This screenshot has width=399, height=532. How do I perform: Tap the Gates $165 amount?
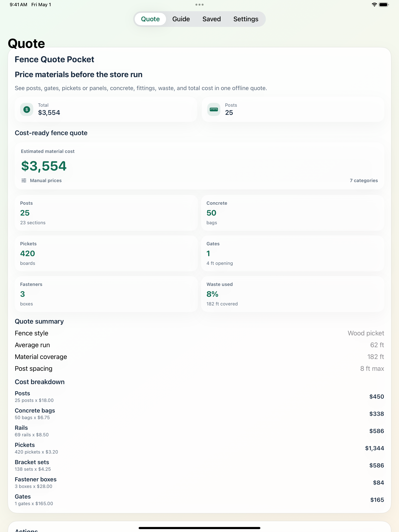[x=377, y=500]
